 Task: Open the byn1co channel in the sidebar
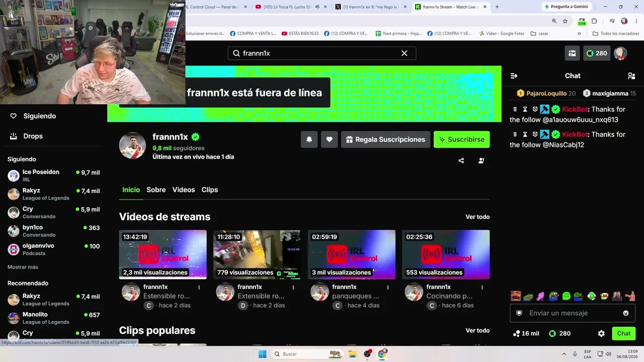point(54,231)
